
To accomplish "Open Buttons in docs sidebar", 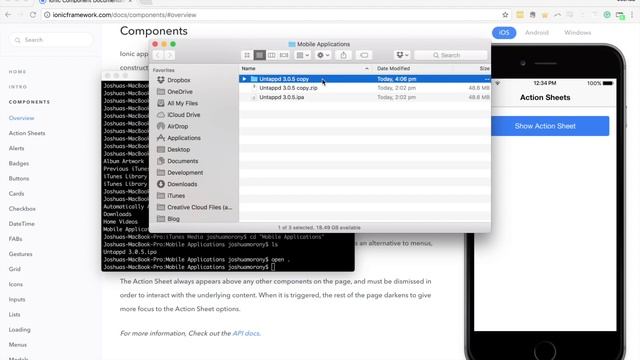I will click(19, 178).
